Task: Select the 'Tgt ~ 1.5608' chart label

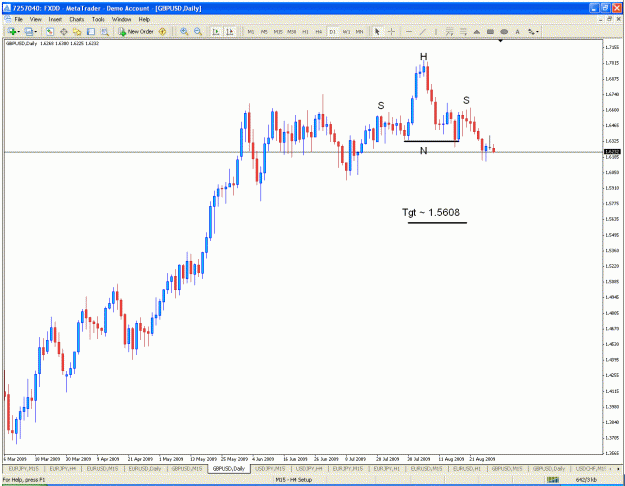Action: pos(431,213)
